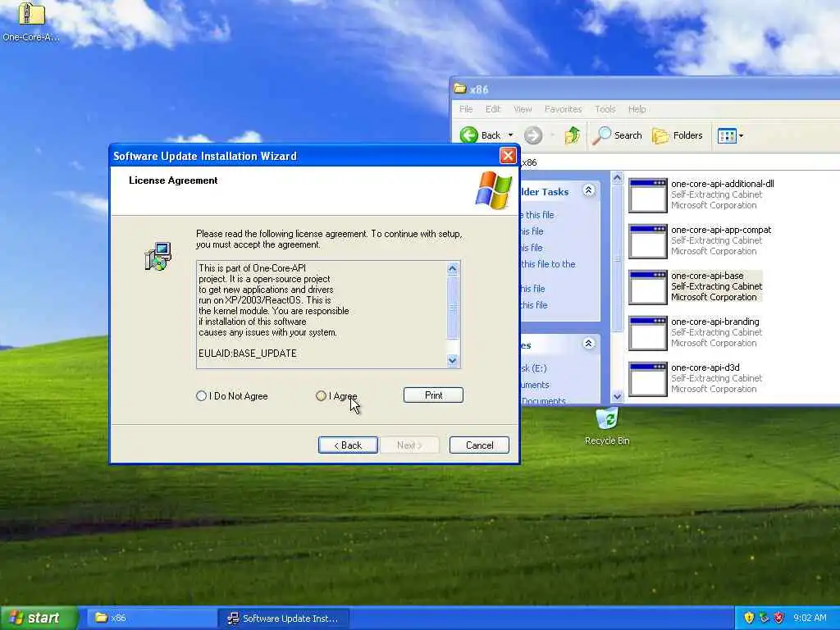The width and height of the screenshot is (840, 630).
Task: Select the I Do Not Agree option
Action: (202, 396)
